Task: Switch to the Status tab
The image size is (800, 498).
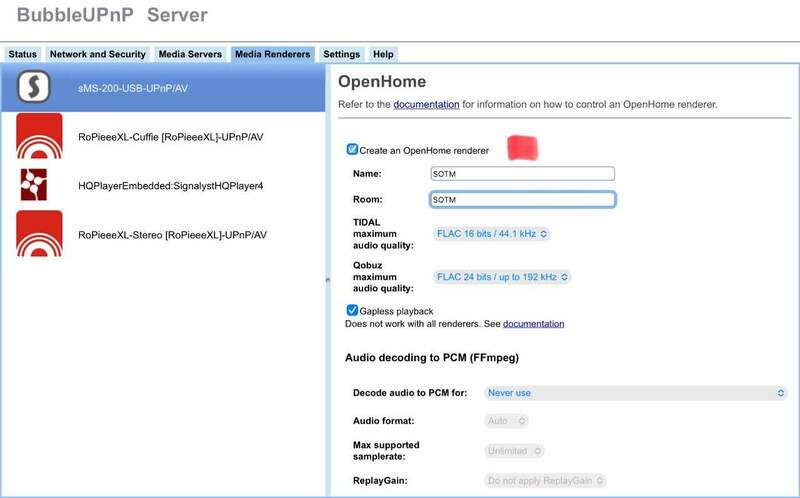Action: (23, 54)
